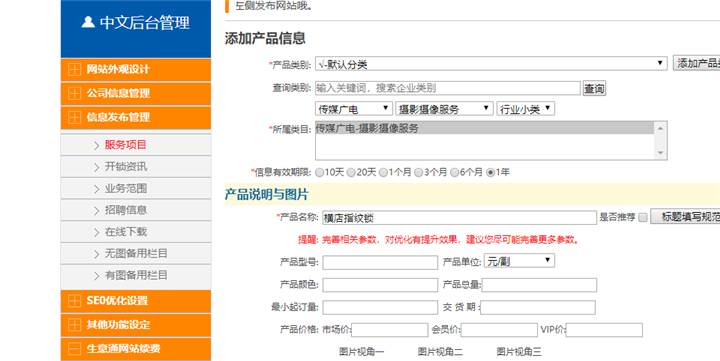Open the 招聘信息 submenu item
The image size is (720, 361).
coord(136,210)
